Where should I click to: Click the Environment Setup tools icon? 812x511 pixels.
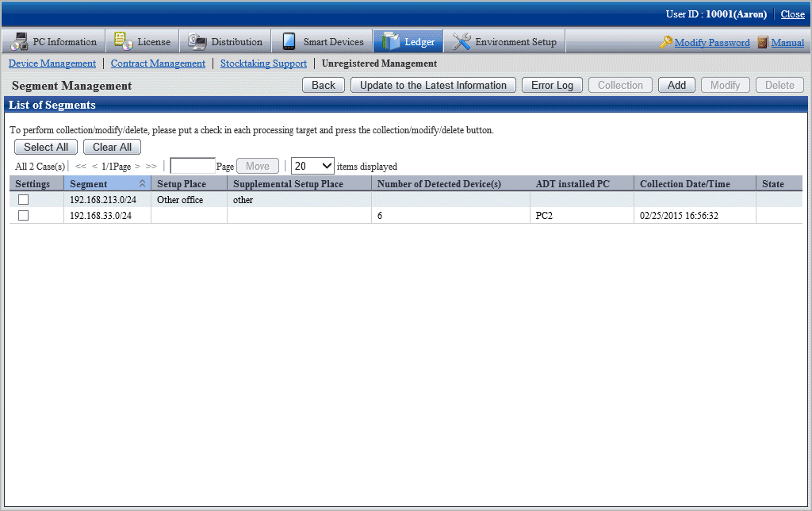462,42
